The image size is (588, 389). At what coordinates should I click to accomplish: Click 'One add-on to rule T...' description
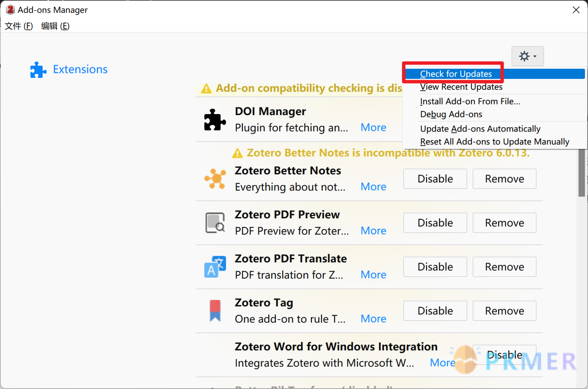coord(290,319)
